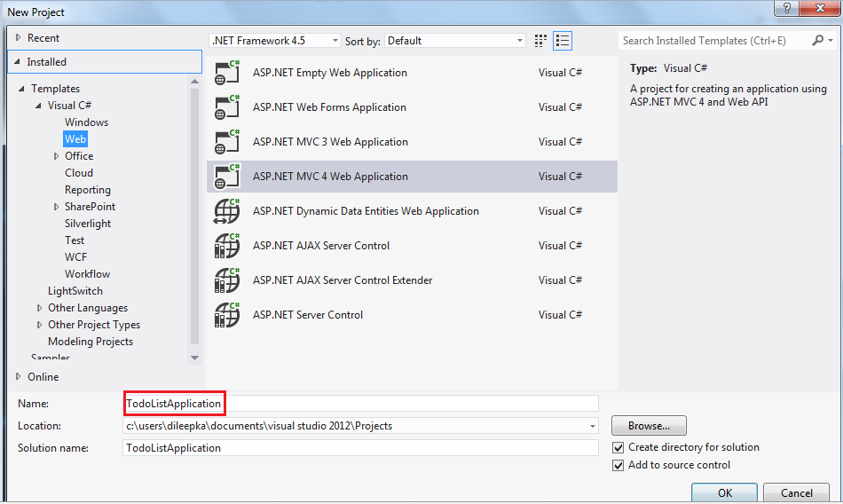
Task: Expand the Recent section
Action: [19, 37]
